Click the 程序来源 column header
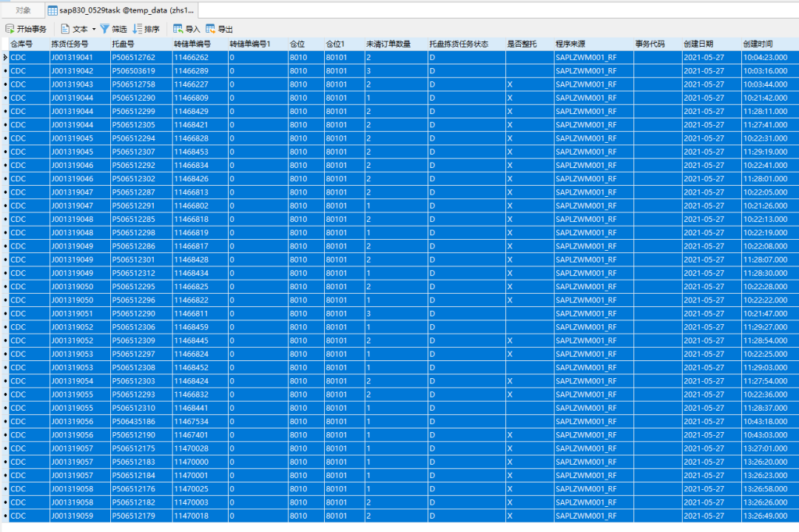This screenshot has height=532, width=799. (593, 44)
